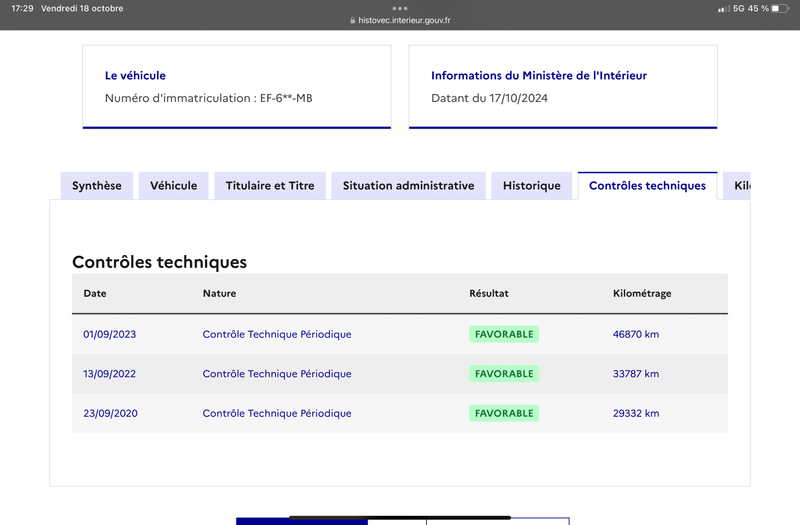Click the FAVORABLE badge for 23/09/2020
The width and height of the screenshot is (800, 525).
coord(504,413)
